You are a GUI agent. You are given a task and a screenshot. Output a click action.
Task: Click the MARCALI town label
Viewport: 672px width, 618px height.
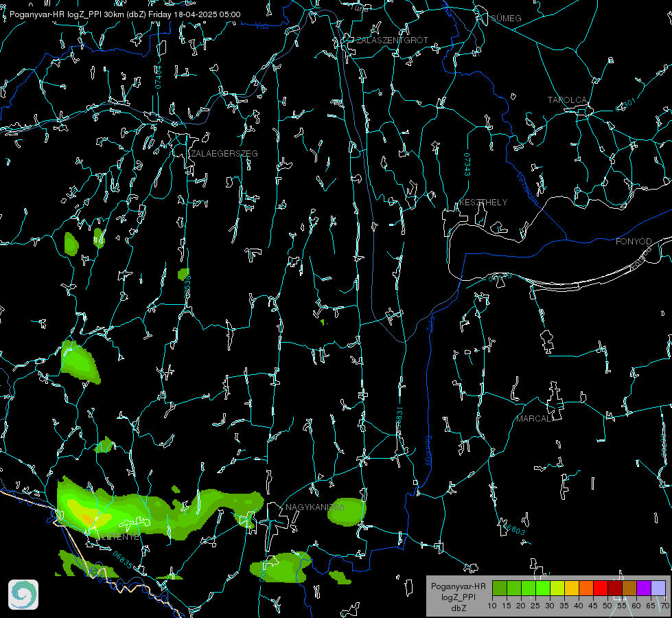coord(535,419)
